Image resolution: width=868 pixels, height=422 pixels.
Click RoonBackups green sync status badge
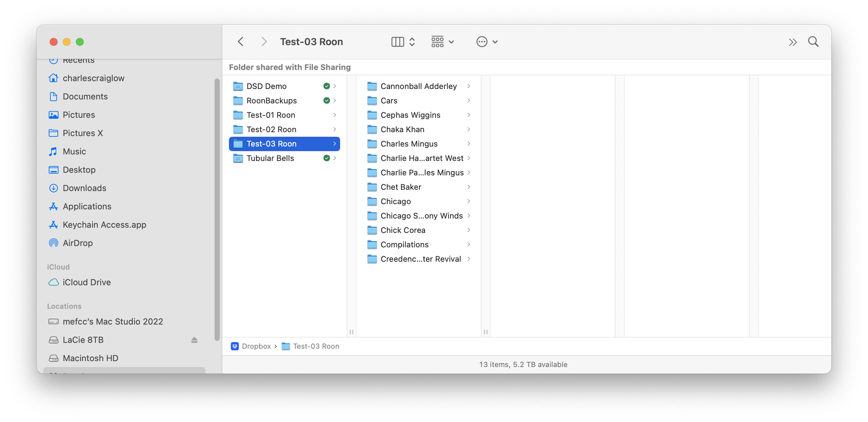point(326,100)
